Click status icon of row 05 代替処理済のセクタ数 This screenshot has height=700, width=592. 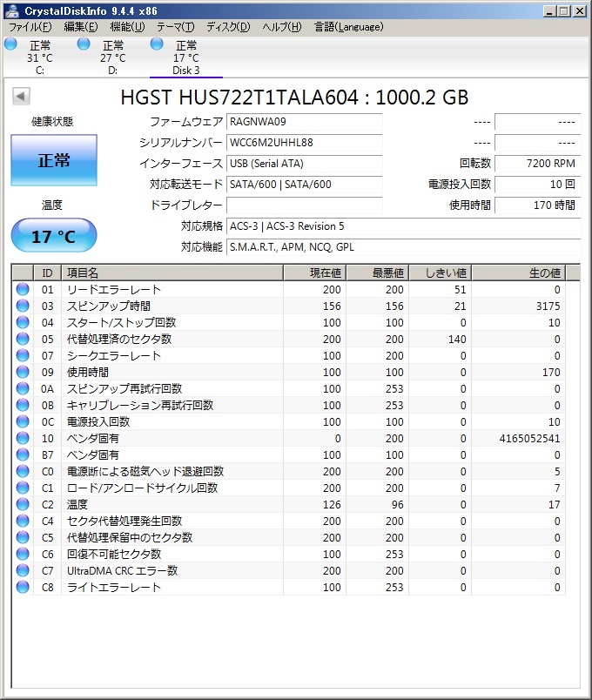tap(23, 339)
